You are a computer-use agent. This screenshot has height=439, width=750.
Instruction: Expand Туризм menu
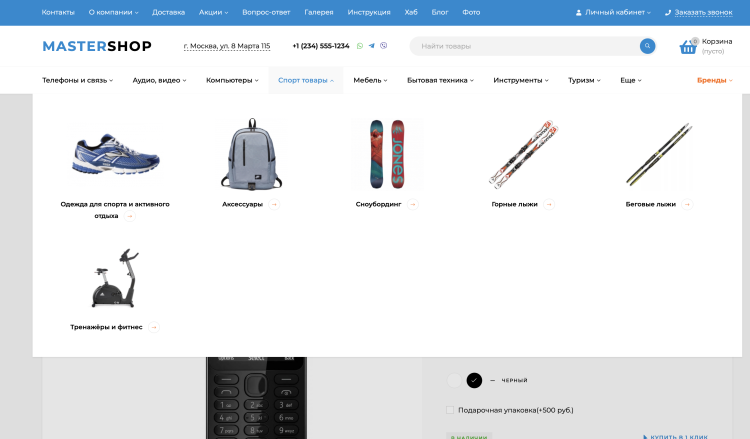(584, 80)
